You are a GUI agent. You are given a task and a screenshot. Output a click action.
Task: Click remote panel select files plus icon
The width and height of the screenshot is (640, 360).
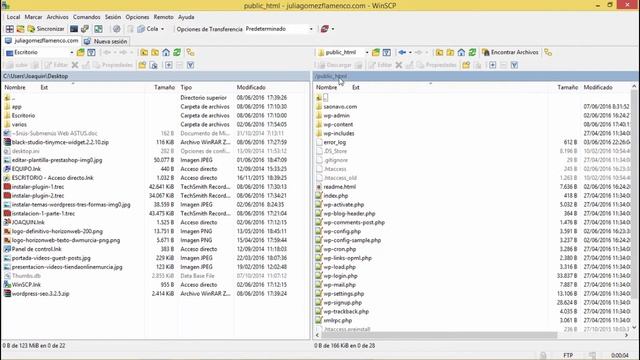(493, 65)
